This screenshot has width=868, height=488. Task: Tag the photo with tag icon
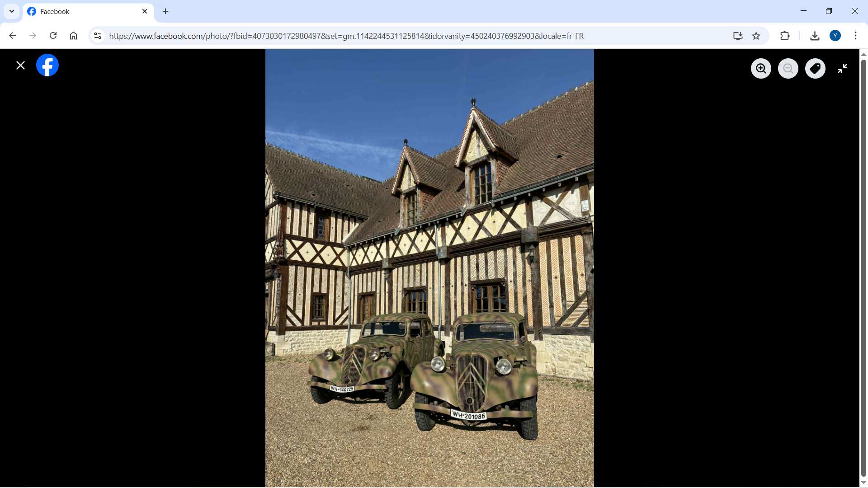(815, 69)
